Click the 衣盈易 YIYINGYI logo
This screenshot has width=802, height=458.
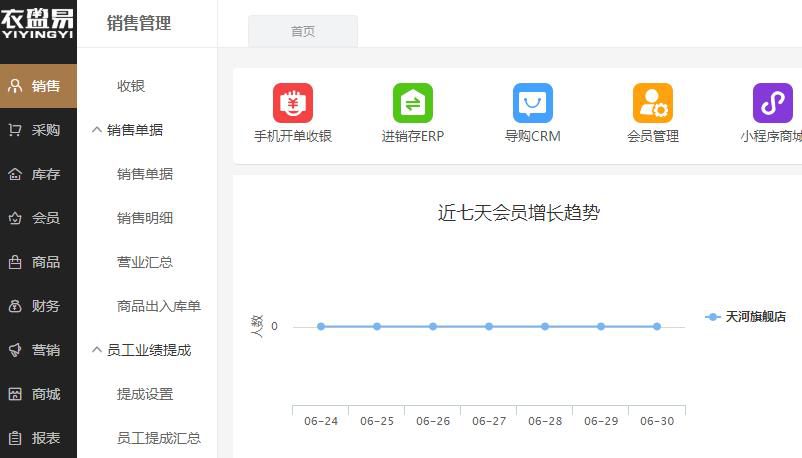(x=37, y=24)
